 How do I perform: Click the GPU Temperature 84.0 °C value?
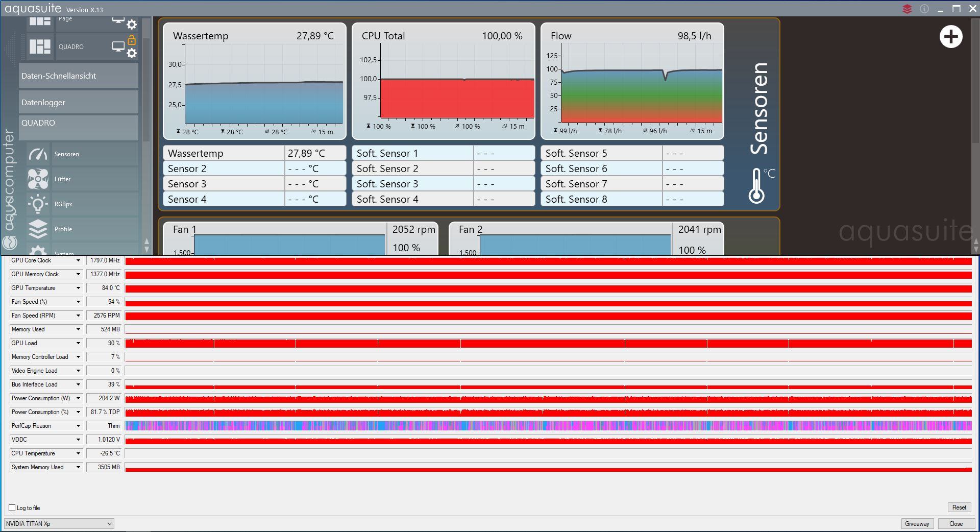click(x=104, y=288)
